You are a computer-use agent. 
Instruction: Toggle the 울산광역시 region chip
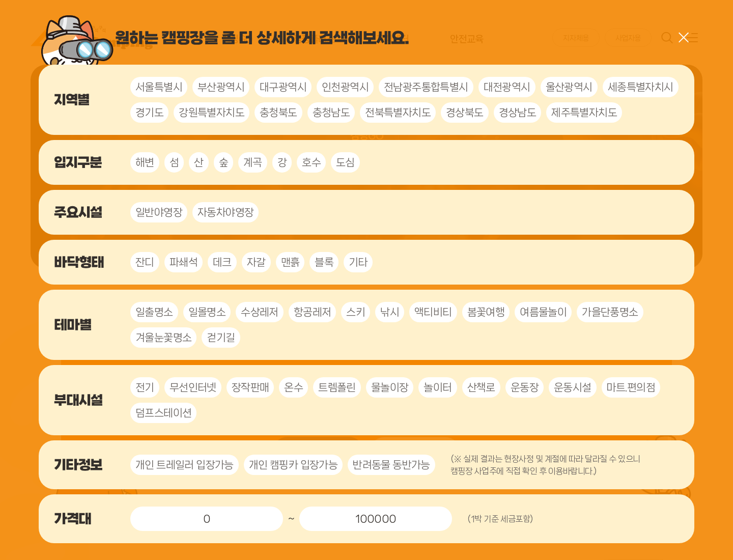(x=569, y=87)
